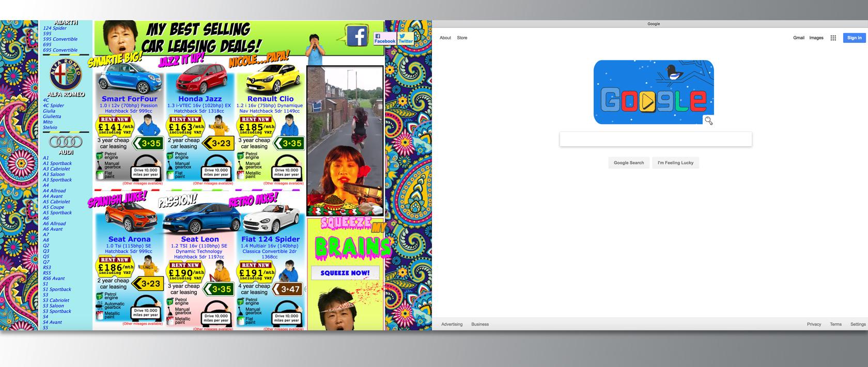Open the Smart ForFour deal
The height and width of the screenshot is (367, 868).
pos(129,99)
